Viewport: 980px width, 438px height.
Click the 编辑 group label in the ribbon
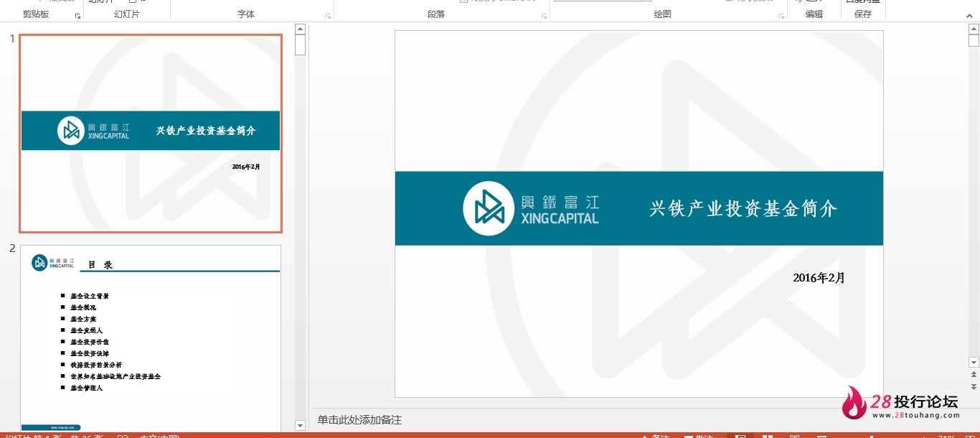coord(814,14)
